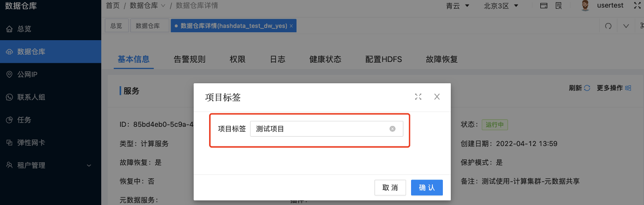Open 任务 sidebar page
This screenshot has height=205, width=644.
point(51,120)
